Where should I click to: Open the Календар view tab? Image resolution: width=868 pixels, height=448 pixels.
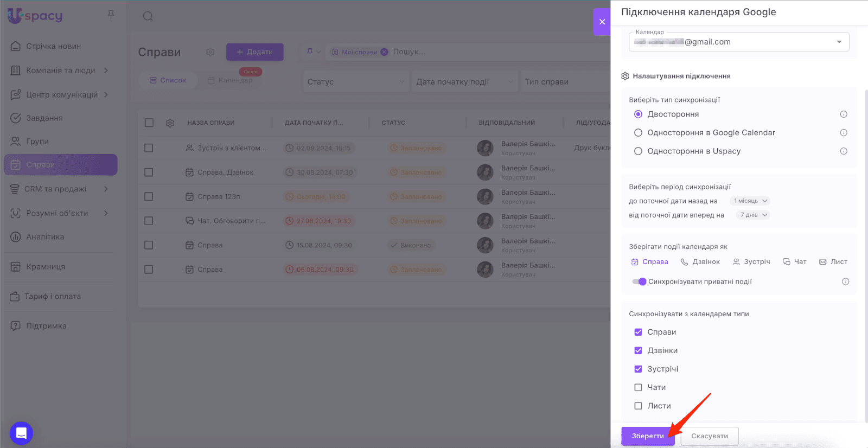231,80
